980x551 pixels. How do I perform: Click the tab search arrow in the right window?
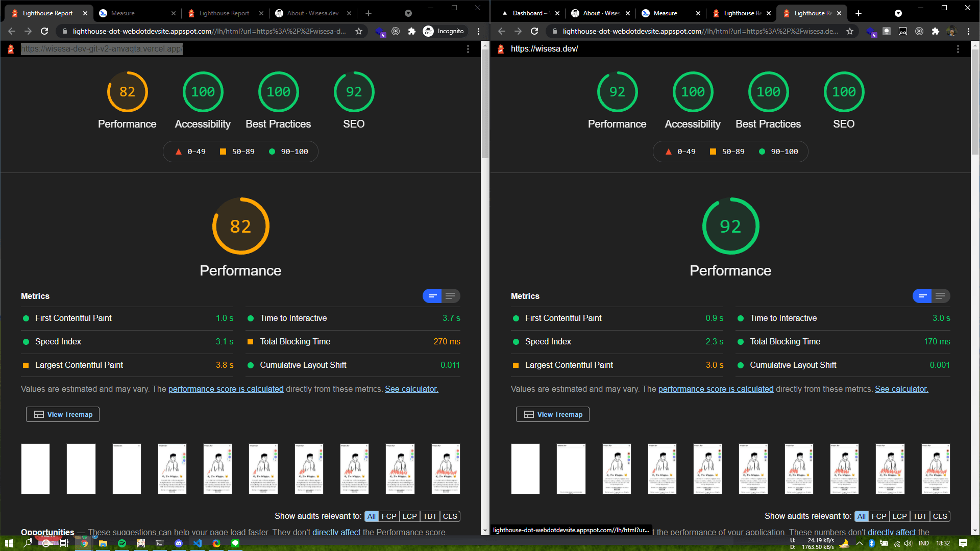coord(898,13)
